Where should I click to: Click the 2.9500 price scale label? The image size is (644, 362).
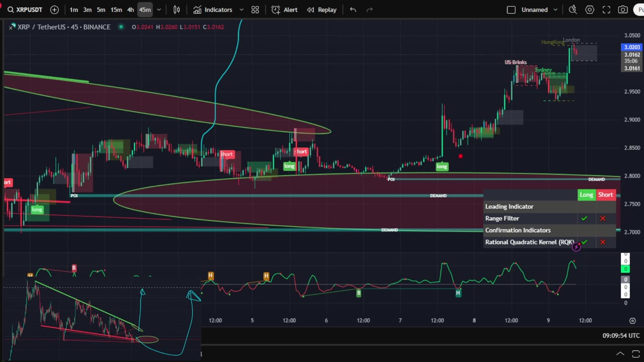(x=632, y=92)
